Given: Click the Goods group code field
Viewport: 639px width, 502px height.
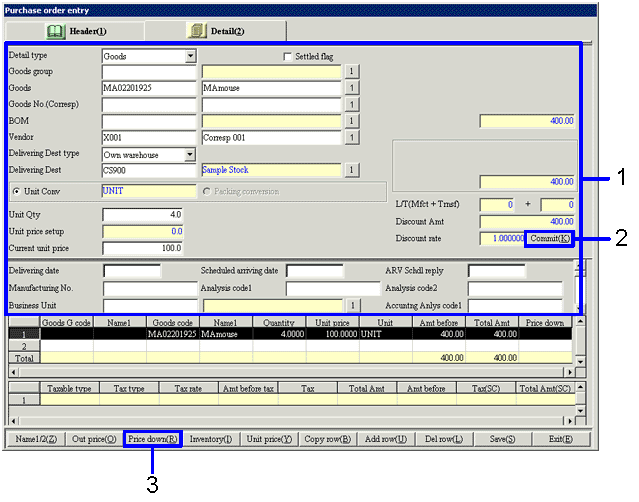Looking at the screenshot, I should (x=149, y=72).
